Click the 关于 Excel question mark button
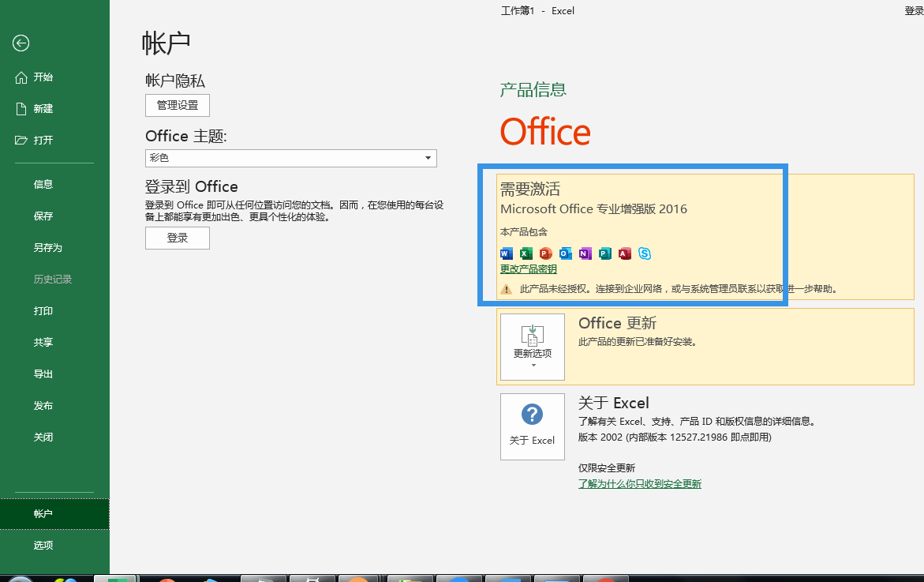924x582 pixels. (x=533, y=427)
